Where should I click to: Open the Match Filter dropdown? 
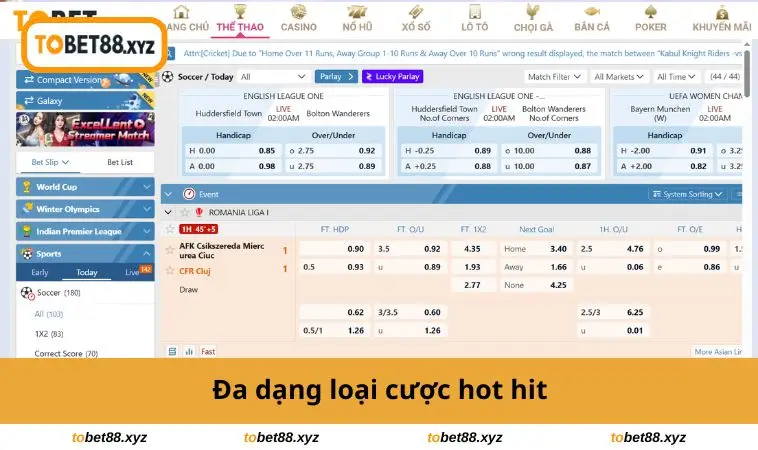coord(554,76)
